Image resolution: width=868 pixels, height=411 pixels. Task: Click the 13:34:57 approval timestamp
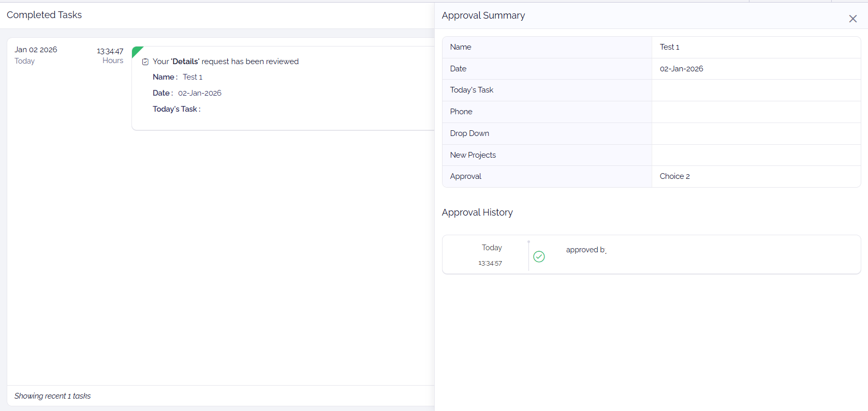[490, 263]
